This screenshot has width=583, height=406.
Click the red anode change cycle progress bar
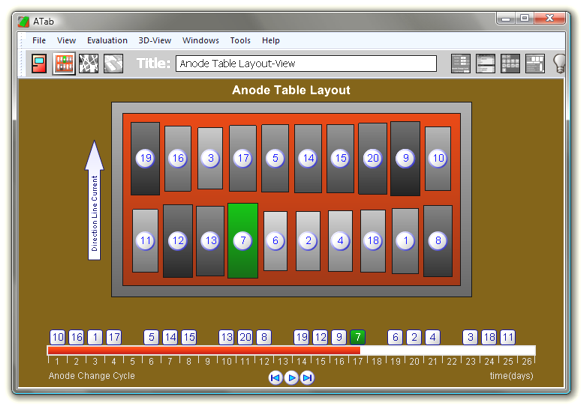click(204, 350)
